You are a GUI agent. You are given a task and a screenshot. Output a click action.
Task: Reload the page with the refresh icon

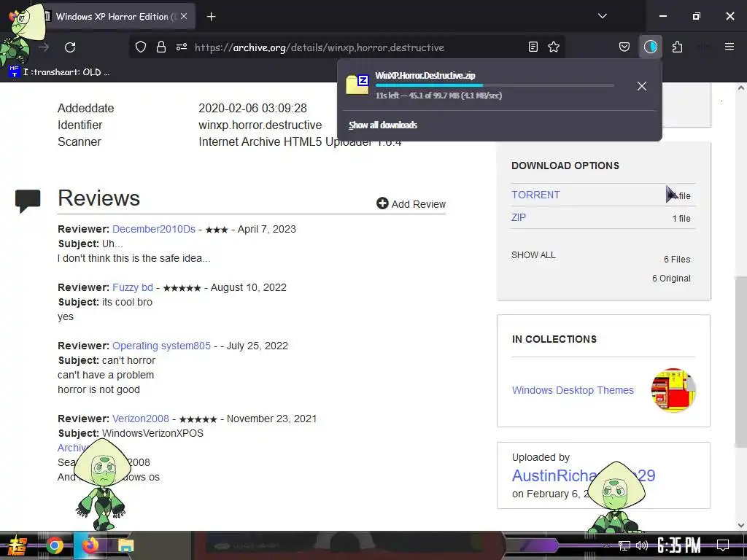tap(70, 47)
